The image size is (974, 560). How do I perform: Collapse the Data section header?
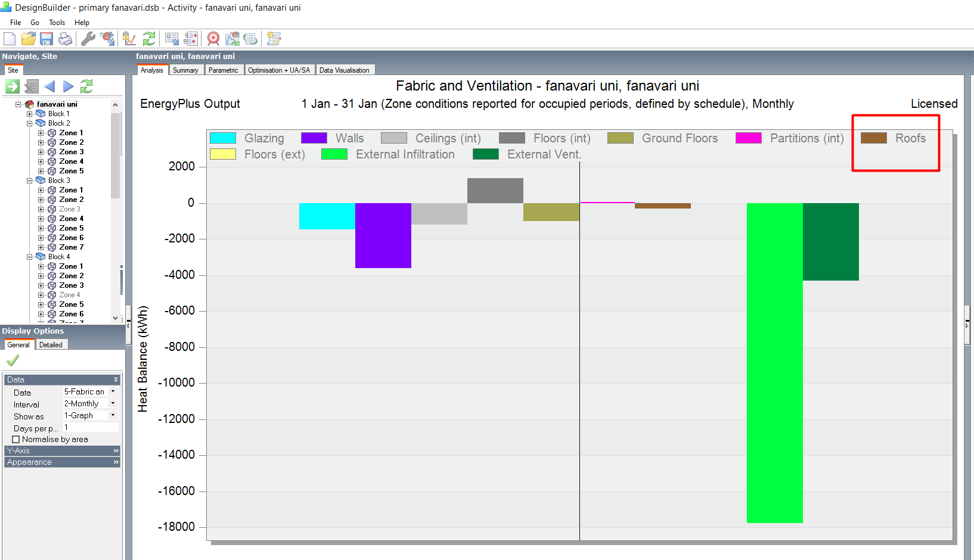point(62,379)
